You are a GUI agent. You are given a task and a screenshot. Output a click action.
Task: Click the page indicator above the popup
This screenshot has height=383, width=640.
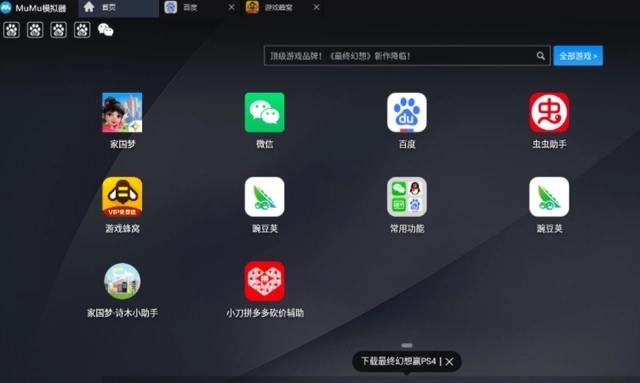(x=407, y=345)
